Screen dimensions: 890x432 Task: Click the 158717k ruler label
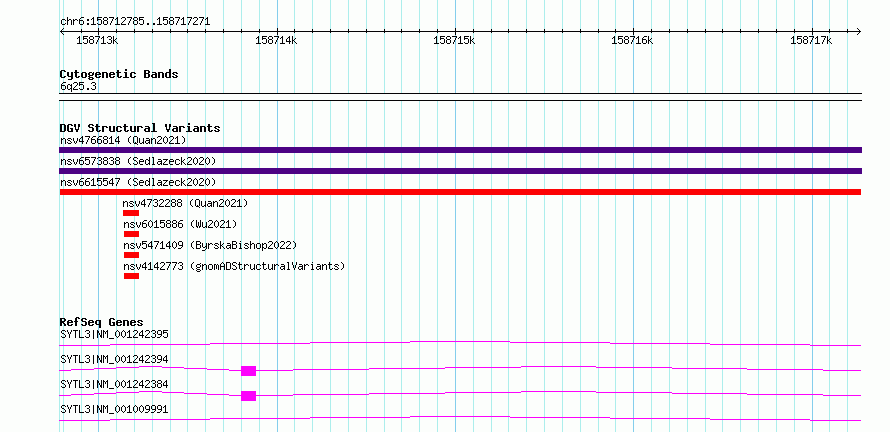811,40
